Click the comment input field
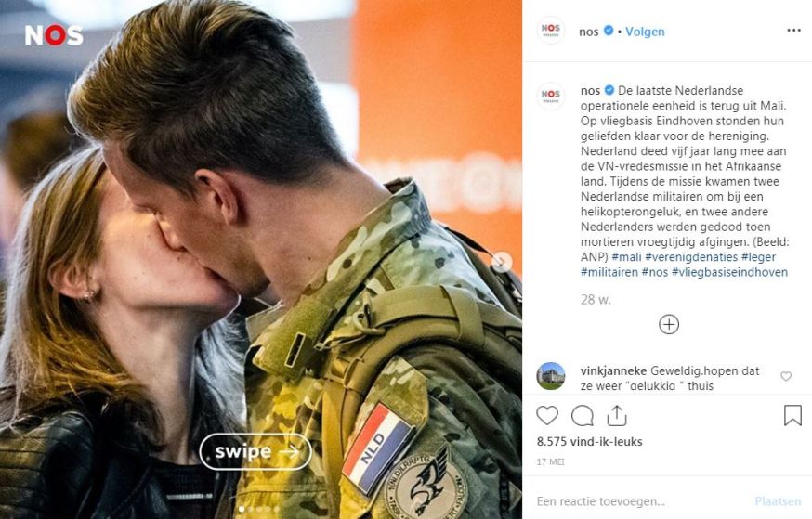812x519 pixels. pos(641,501)
